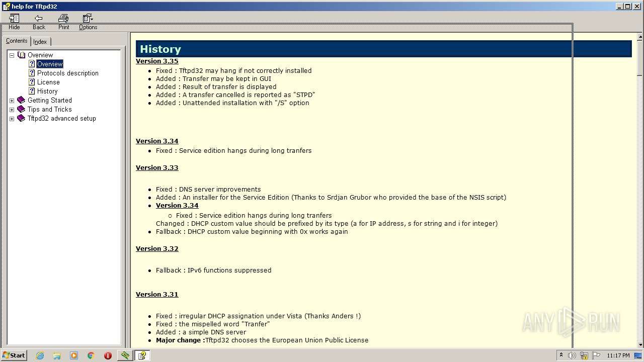Screen dimensions: 644x362
Task: Click the Version 3.32 heading
Action: [157, 249]
